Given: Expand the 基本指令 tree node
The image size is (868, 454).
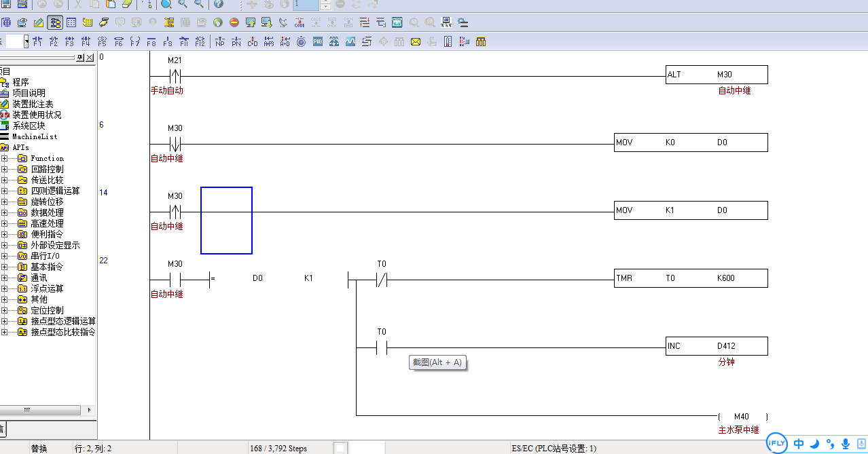Looking at the screenshot, I should pyautogui.click(x=4, y=267).
